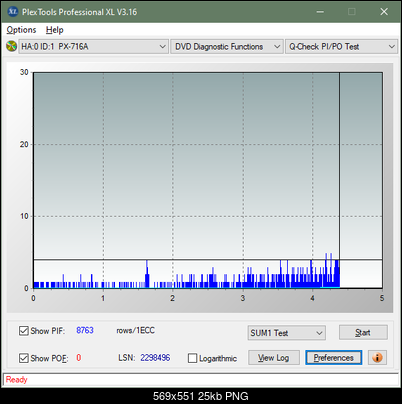Click the PIF value 8763
Image resolution: width=402 pixels, height=404 pixels.
click(x=85, y=330)
